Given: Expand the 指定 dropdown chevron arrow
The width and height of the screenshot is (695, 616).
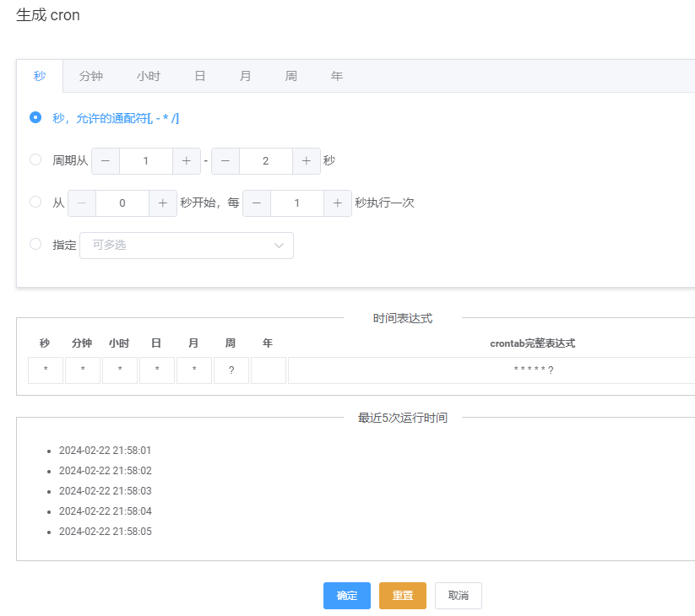Looking at the screenshot, I should (x=279, y=246).
